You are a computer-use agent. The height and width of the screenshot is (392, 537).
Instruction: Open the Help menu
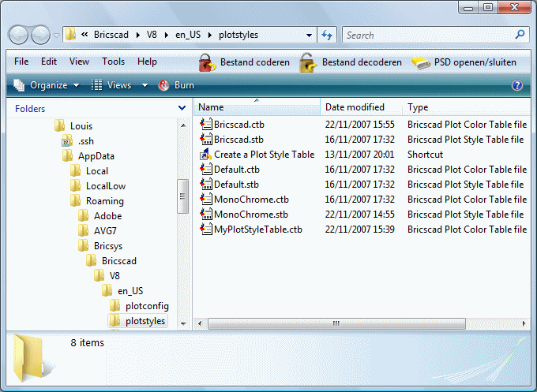coord(147,62)
